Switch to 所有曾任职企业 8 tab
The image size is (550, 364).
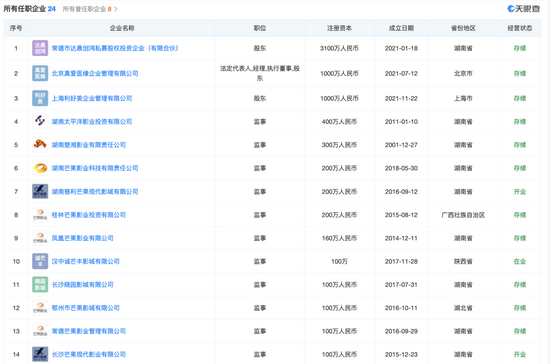pyautogui.click(x=87, y=9)
